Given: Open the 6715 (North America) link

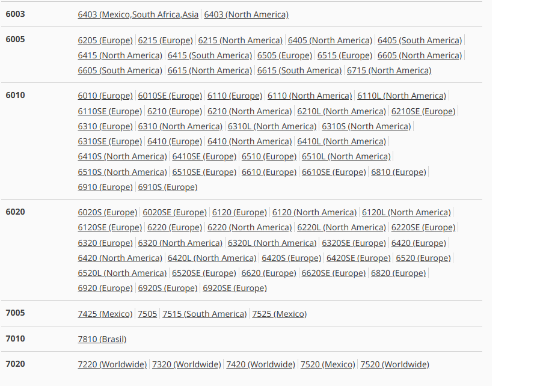Looking at the screenshot, I should point(389,70).
